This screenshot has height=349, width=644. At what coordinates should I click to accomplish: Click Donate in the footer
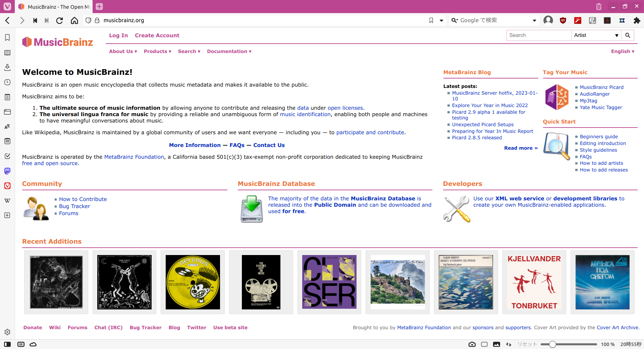[33, 328]
